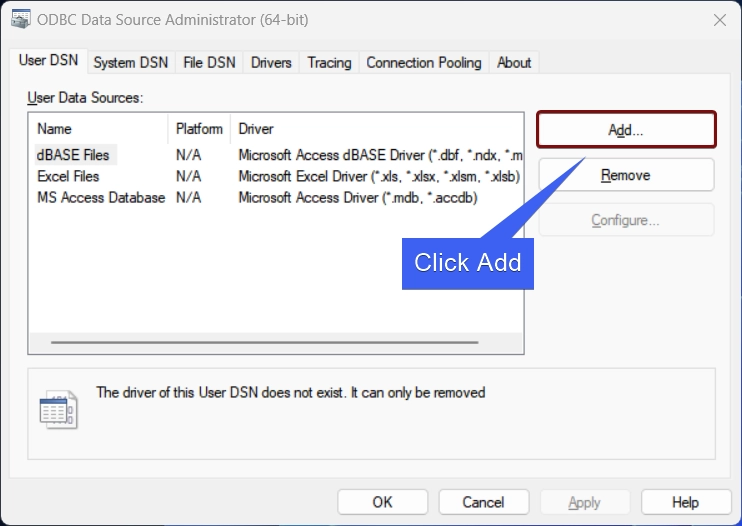Sort list by Name column header
The height and width of the screenshot is (526, 742).
pos(98,129)
